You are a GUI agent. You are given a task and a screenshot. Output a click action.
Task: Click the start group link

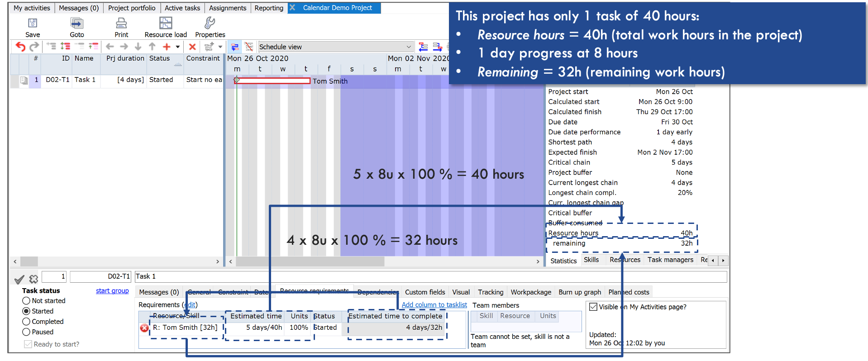click(112, 291)
